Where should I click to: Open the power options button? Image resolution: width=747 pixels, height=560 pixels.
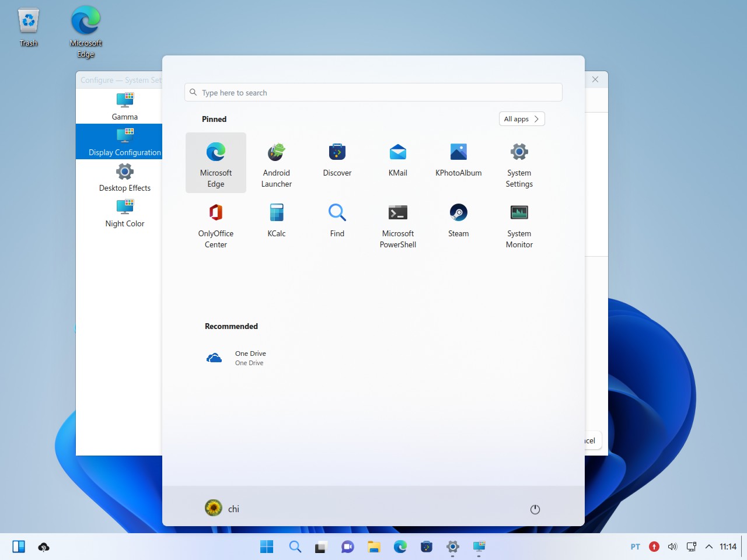pyautogui.click(x=535, y=509)
